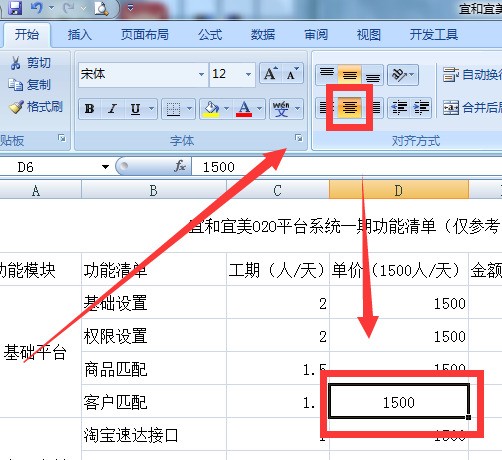This screenshot has height=460, width=502.
Task: Click the 自动换行 wrap text button
Action: pos(472,75)
